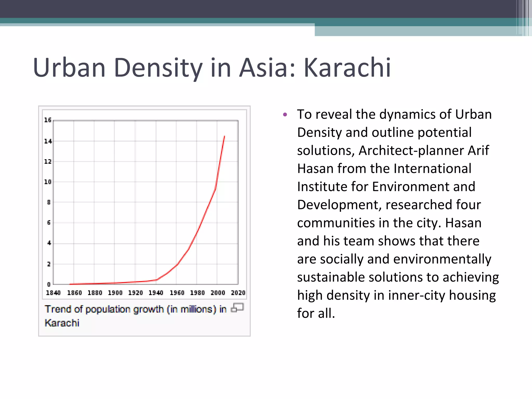Click the line 'high density in inner-city housing'

tap(396, 296)
